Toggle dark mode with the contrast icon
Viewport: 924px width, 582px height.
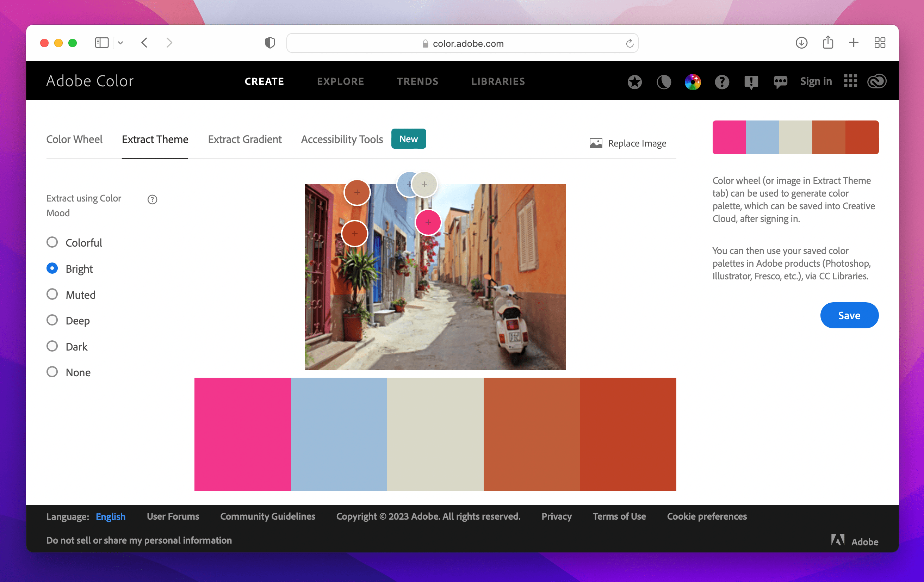(664, 81)
